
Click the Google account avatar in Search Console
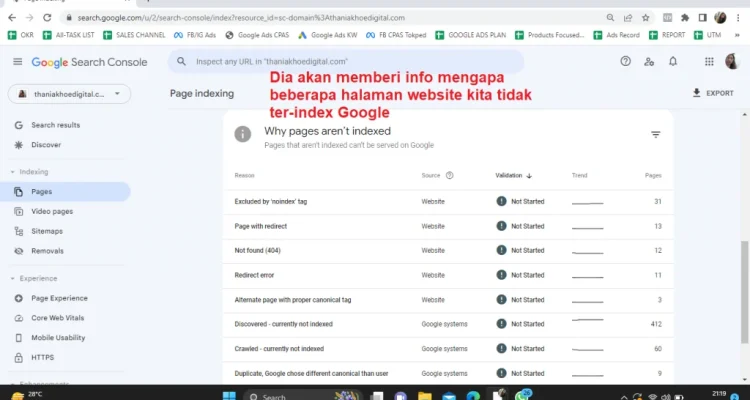(732, 61)
